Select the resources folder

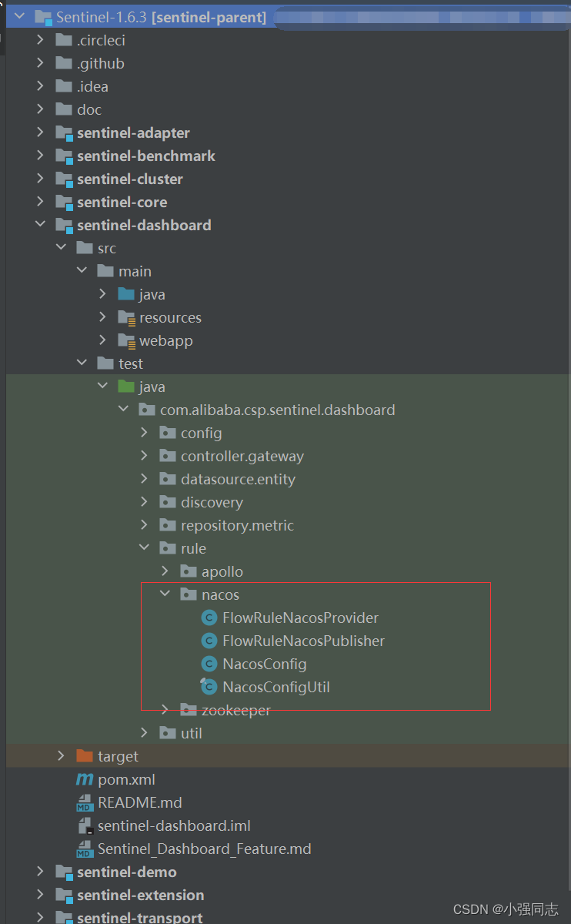tap(171, 317)
